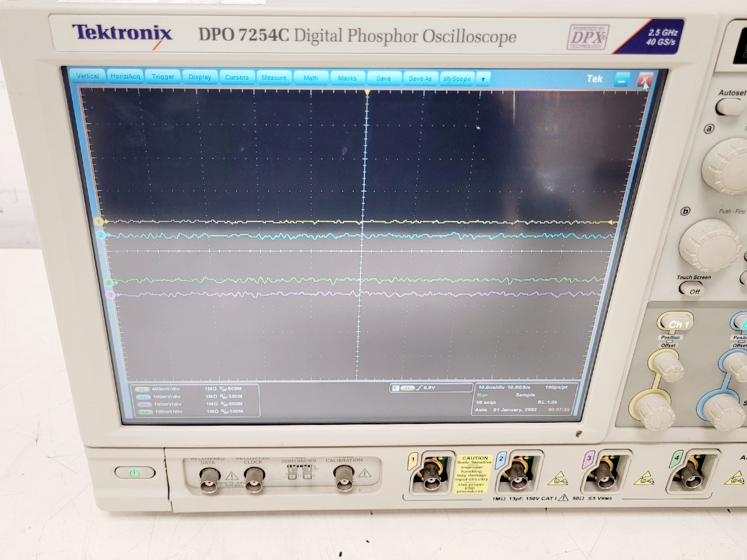Click the Auto trigger mode readout
Image resolution: width=747 pixels, height=560 pixels.
pyautogui.click(x=481, y=410)
